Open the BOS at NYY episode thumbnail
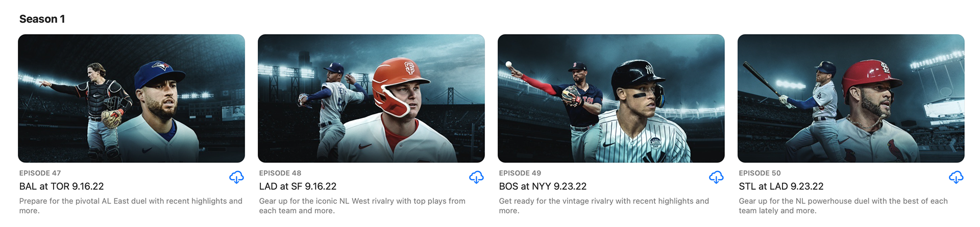The width and height of the screenshot is (980, 227). tap(611, 98)
